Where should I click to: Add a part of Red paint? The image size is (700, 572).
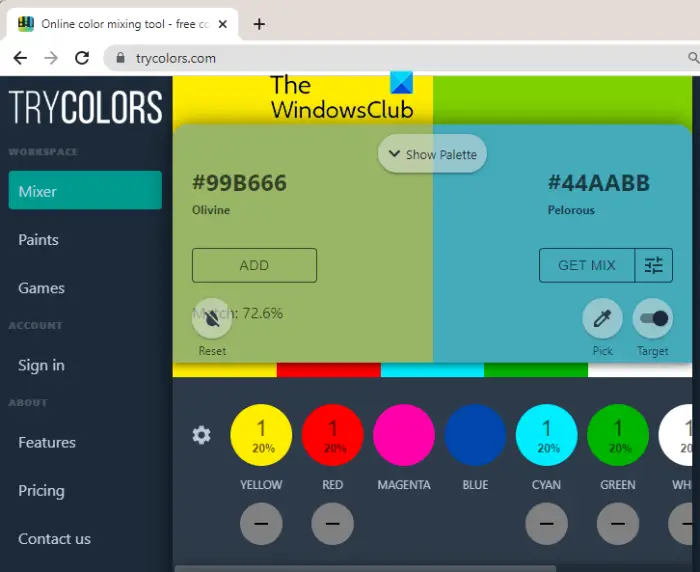tap(333, 435)
